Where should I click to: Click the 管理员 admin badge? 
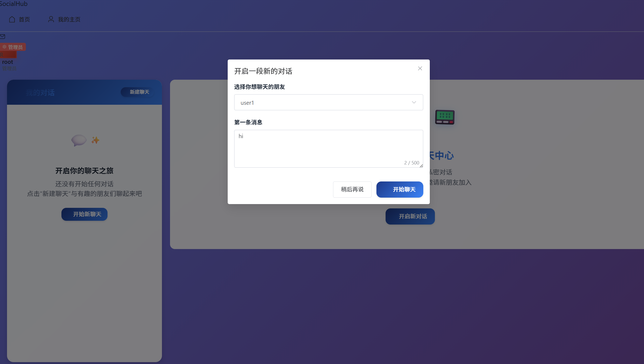coord(13,47)
